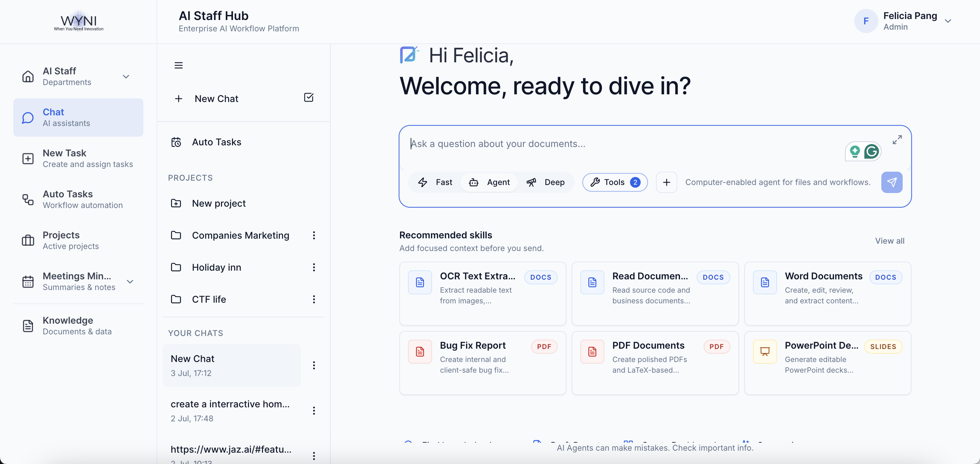The height and width of the screenshot is (464, 980).
Task: Select the OCR Text Extra... skill card
Action: tap(482, 294)
